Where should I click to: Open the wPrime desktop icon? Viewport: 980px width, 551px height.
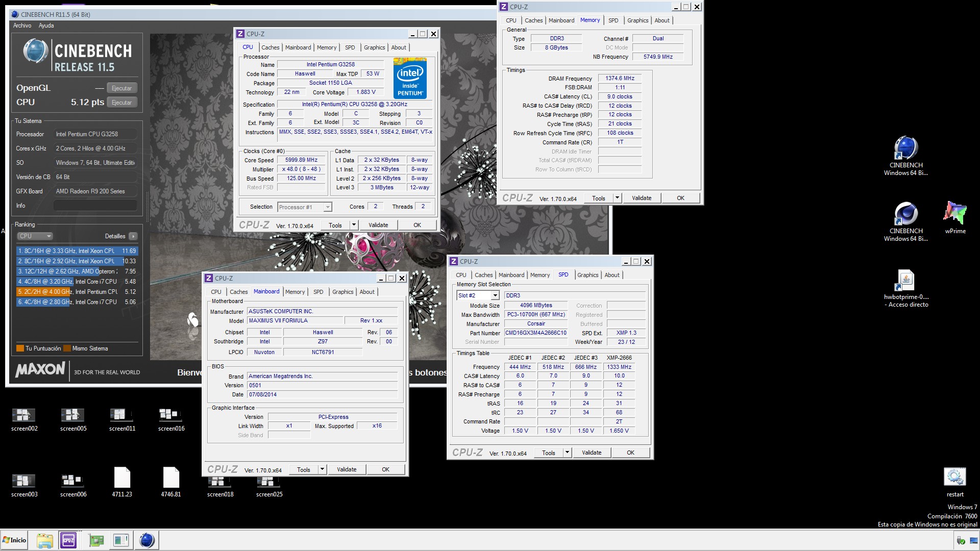955,217
